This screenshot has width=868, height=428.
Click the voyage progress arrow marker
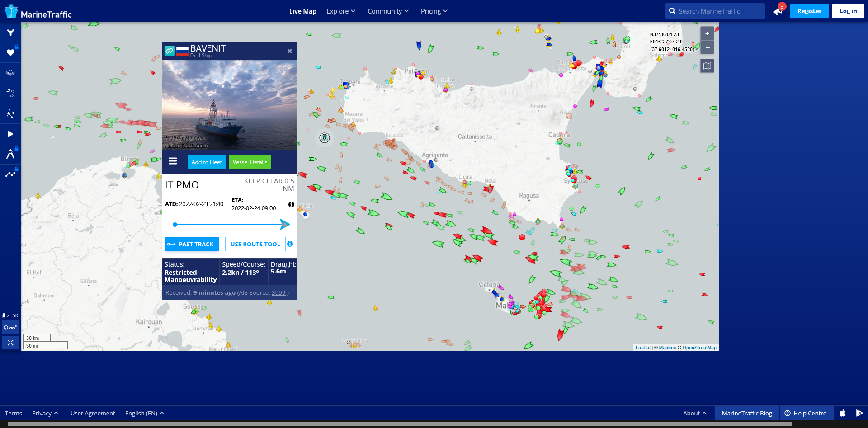click(285, 224)
